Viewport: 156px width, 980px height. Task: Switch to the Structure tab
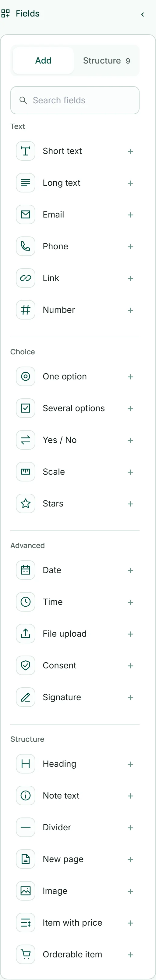[107, 60]
